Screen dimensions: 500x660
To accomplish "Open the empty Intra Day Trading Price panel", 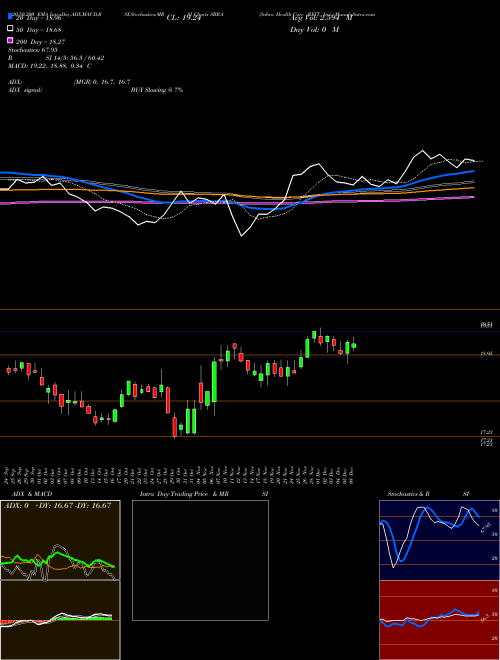I will pyautogui.click(x=200, y=560).
